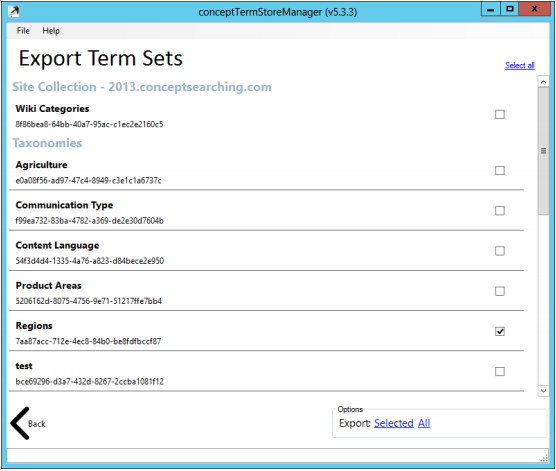Check the Product Areas checkbox

pyautogui.click(x=500, y=291)
